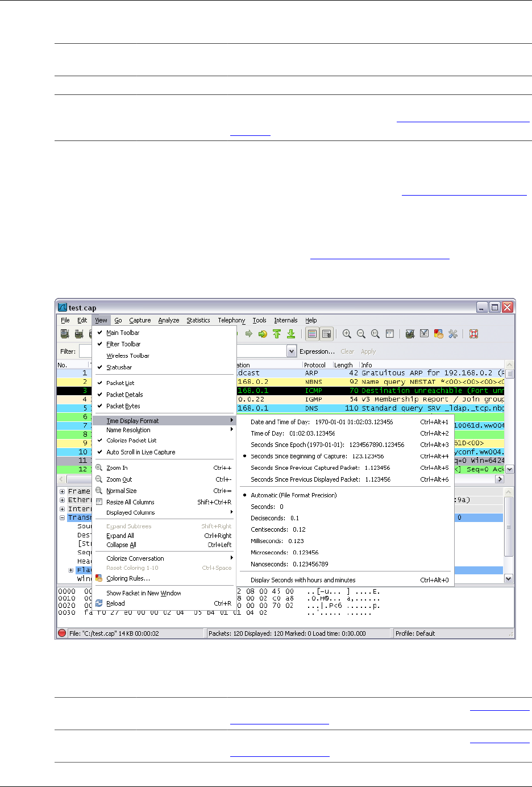The image size is (532, 787).
Task: Toggle the Packet Bytes pane visibility
Action: coord(164,406)
